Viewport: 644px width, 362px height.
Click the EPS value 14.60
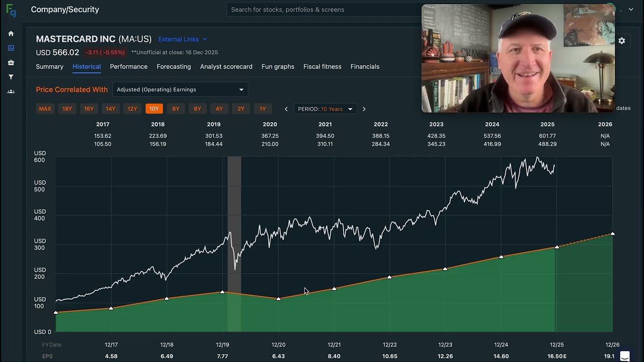(501, 356)
